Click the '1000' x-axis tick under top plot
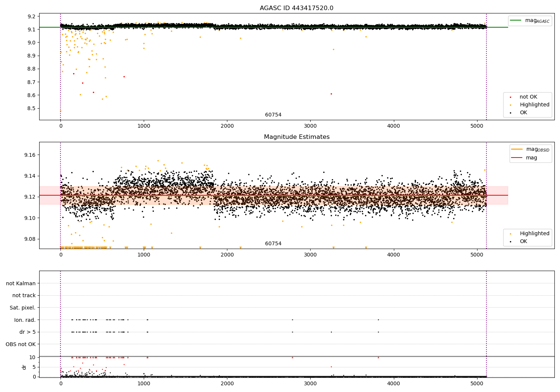 (144, 126)
